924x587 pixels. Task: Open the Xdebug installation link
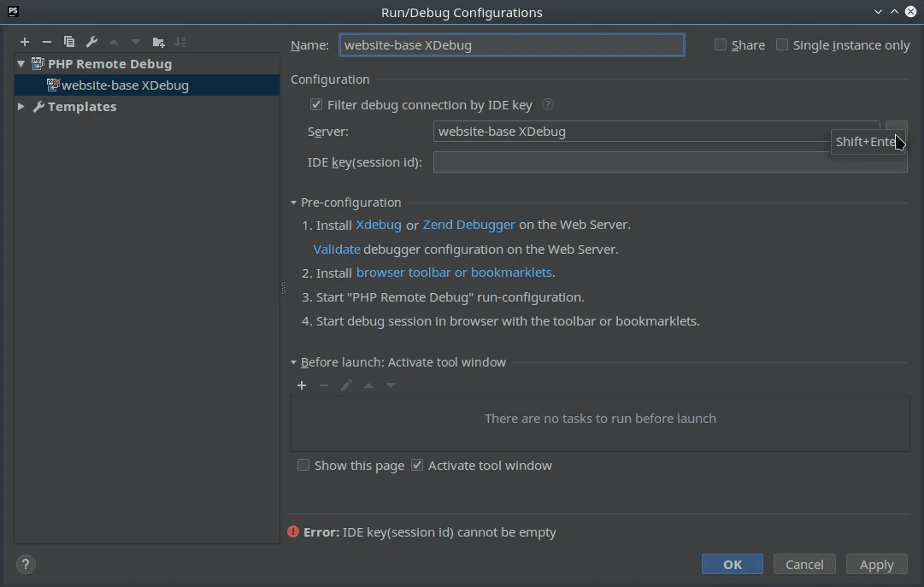click(379, 225)
